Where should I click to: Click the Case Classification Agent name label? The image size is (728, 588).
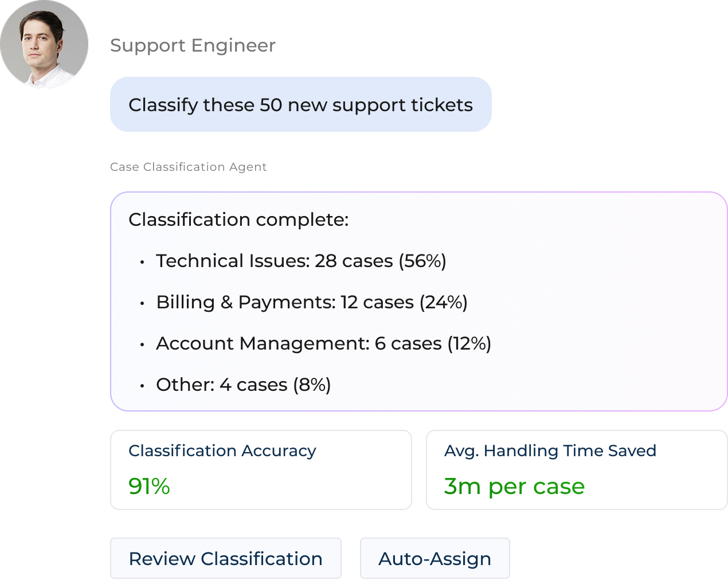coord(189,171)
